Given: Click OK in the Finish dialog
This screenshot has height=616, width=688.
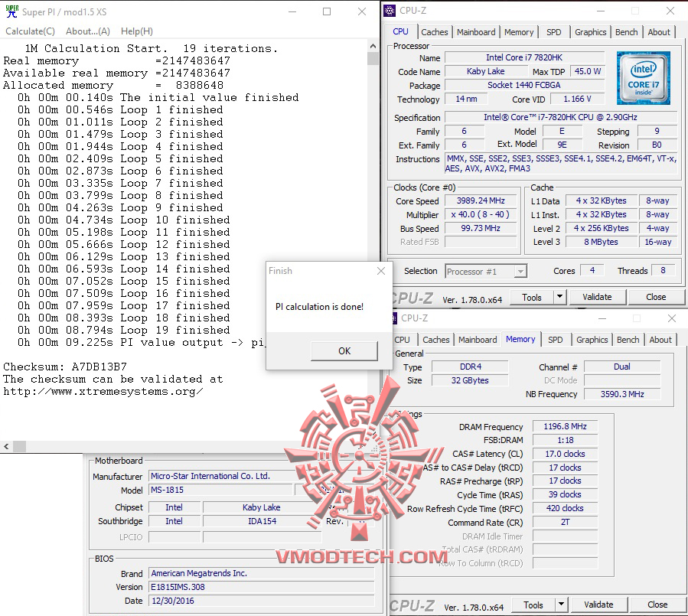Looking at the screenshot, I should pos(344,351).
